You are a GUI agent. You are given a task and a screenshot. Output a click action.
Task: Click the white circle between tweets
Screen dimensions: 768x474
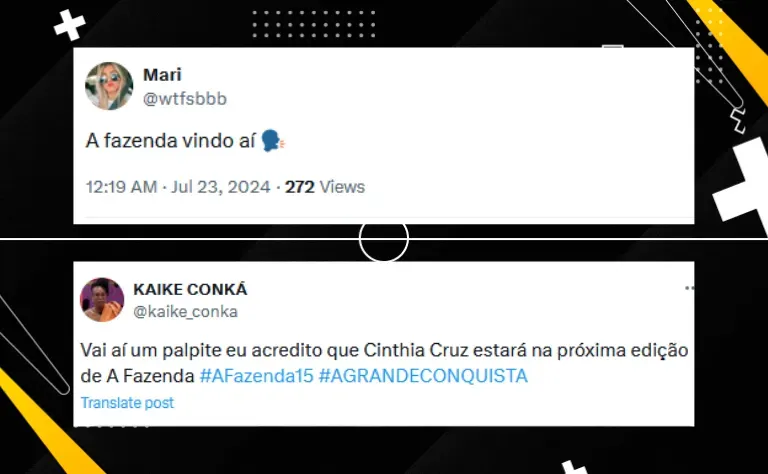coord(384,239)
